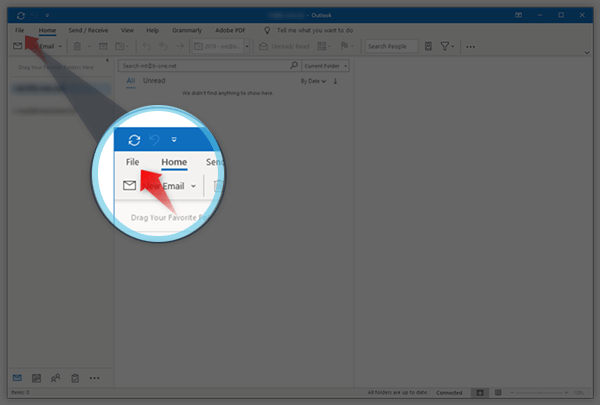
Task: Click Drag Your Favorite Folders Here text
Action: click(x=56, y=67)
